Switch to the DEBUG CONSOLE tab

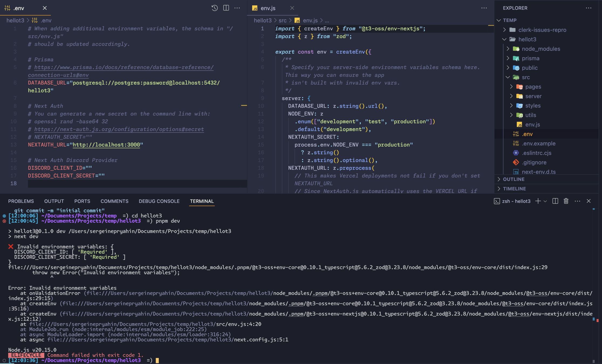pyautogui.click(x=159, y=201)
